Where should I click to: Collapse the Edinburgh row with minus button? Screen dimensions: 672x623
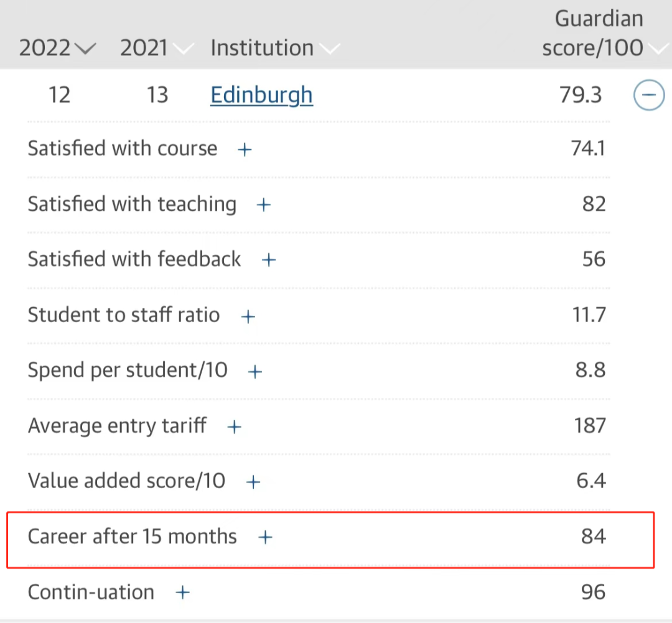(x=648, y=96)
